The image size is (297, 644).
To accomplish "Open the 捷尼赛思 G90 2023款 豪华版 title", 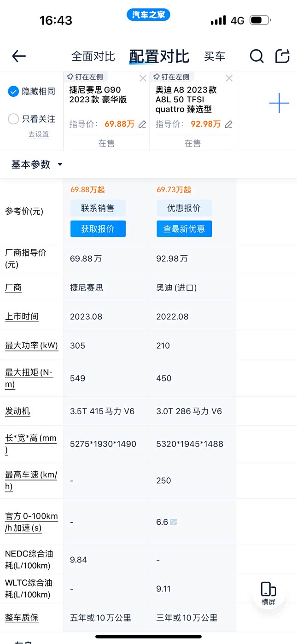I will pyautogui.click(x=98, y=95).
